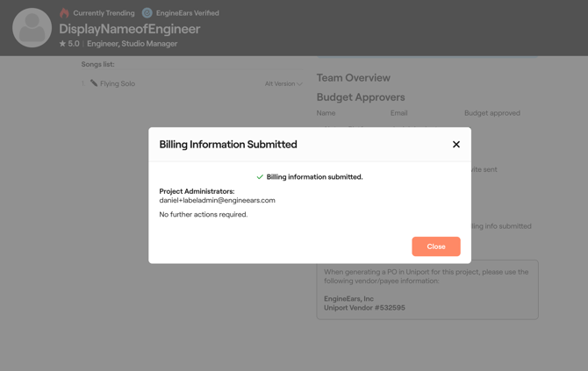Click the Email column header
Viewport: 588px width, 371px height.
click(x=398, y=113)
